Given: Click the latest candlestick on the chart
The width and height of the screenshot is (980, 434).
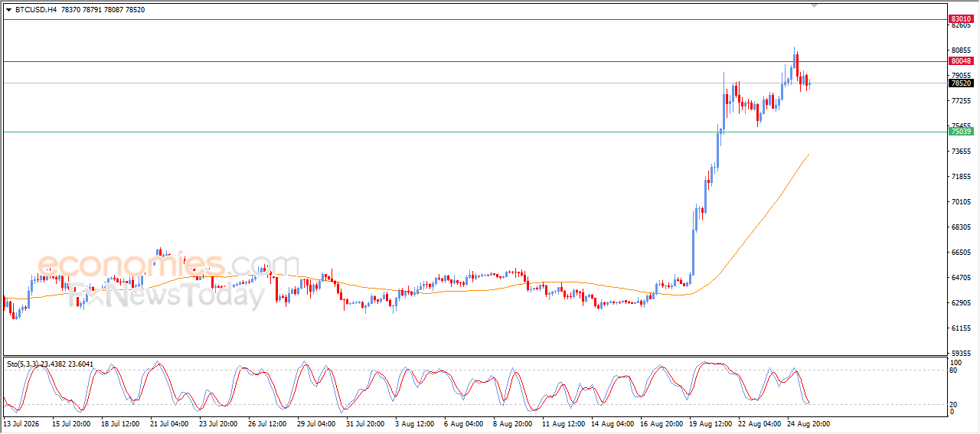Looking at the screenshot, I should coord(809,83).
